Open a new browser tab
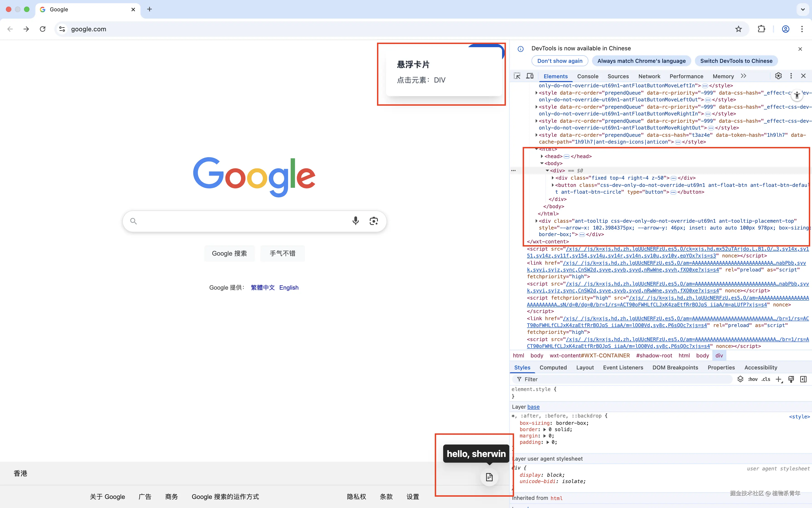This screenshot has height=508, width=812. (x=150, y=9)
